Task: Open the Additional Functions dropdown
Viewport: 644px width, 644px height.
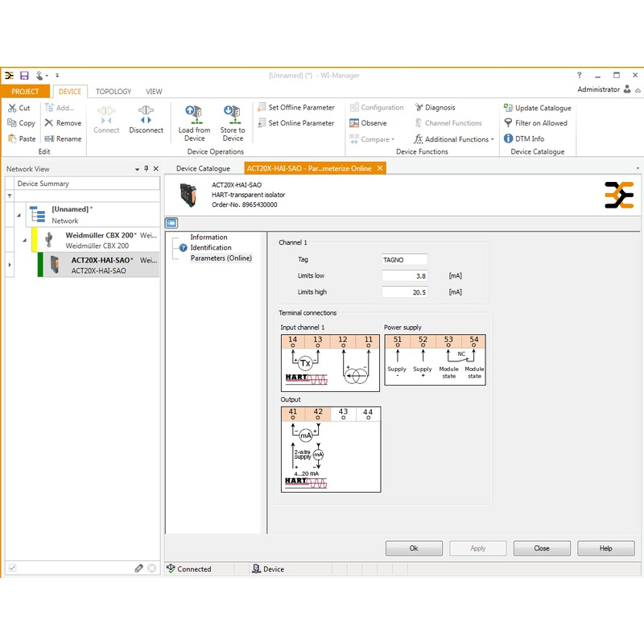Action: [x=454, y=139]
